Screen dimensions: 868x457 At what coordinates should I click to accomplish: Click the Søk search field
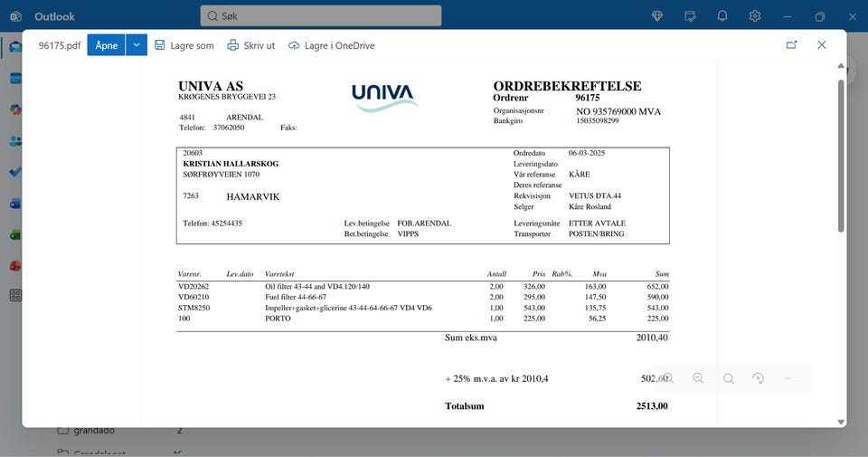click(x=321, y=16)
